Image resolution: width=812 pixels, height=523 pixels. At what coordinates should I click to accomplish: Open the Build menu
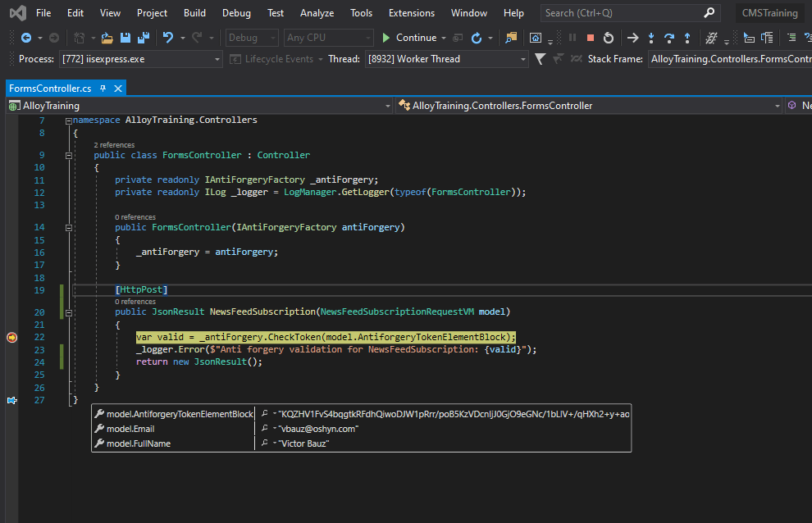tap(194, 13)
